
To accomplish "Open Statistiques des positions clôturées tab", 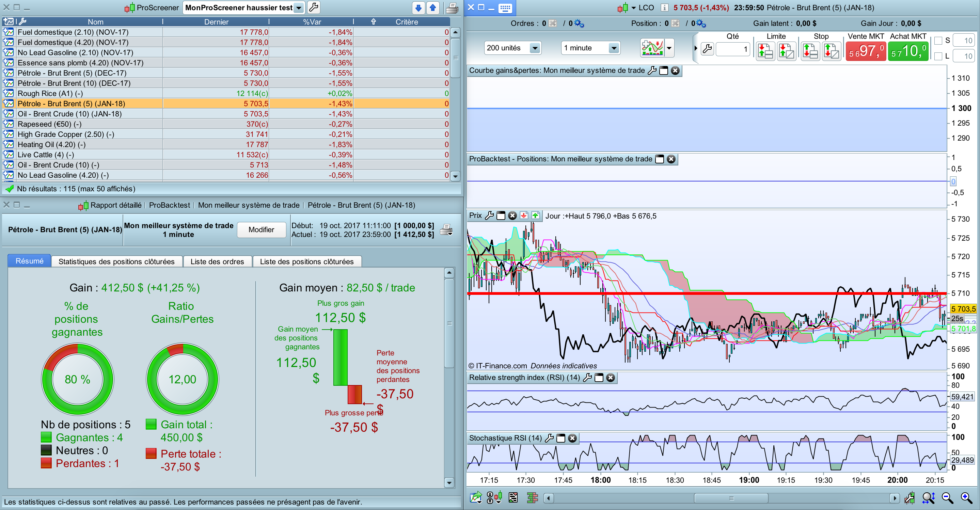I will [116, 262].
